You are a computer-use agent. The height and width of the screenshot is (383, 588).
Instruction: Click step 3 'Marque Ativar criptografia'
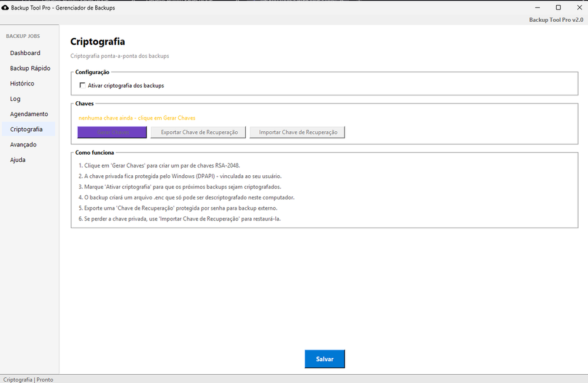[x=179, y=187]
